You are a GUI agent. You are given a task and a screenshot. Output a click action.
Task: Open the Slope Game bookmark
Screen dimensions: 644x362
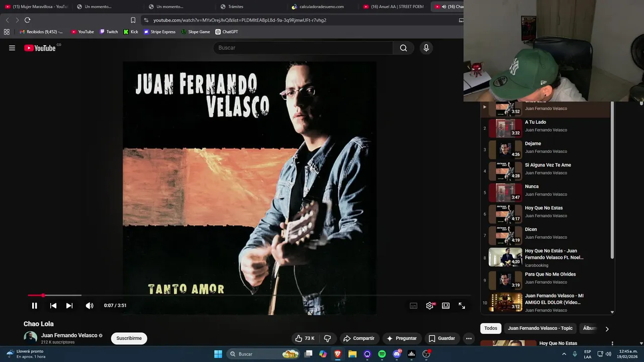click(195, 32)
